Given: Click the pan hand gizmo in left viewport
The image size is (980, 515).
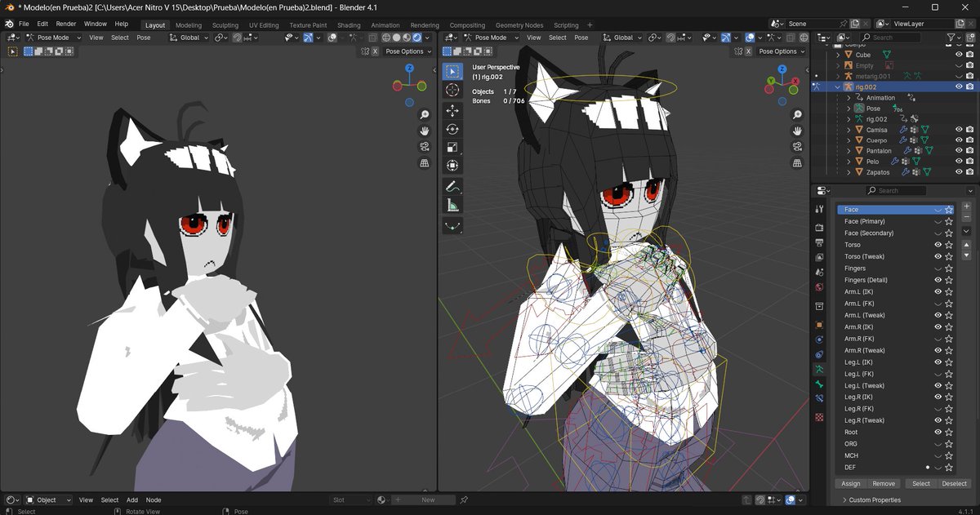Looking at the screenshot, I should point(425,131).
